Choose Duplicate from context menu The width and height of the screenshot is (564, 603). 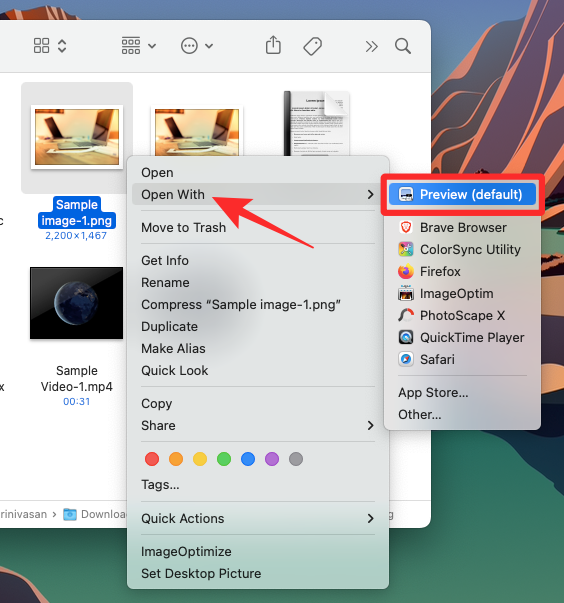[170, 326]
